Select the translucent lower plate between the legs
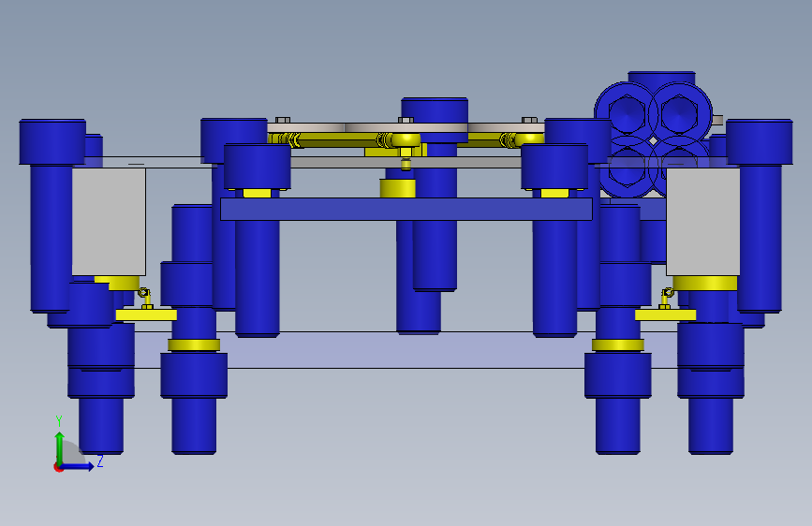Screen dimensions: 812x526 coord(405,350)
